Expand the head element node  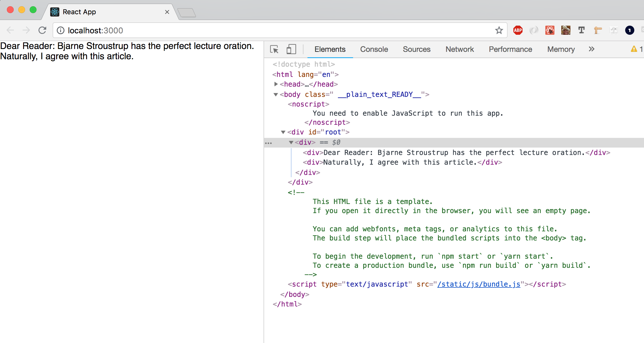(276, 84)
